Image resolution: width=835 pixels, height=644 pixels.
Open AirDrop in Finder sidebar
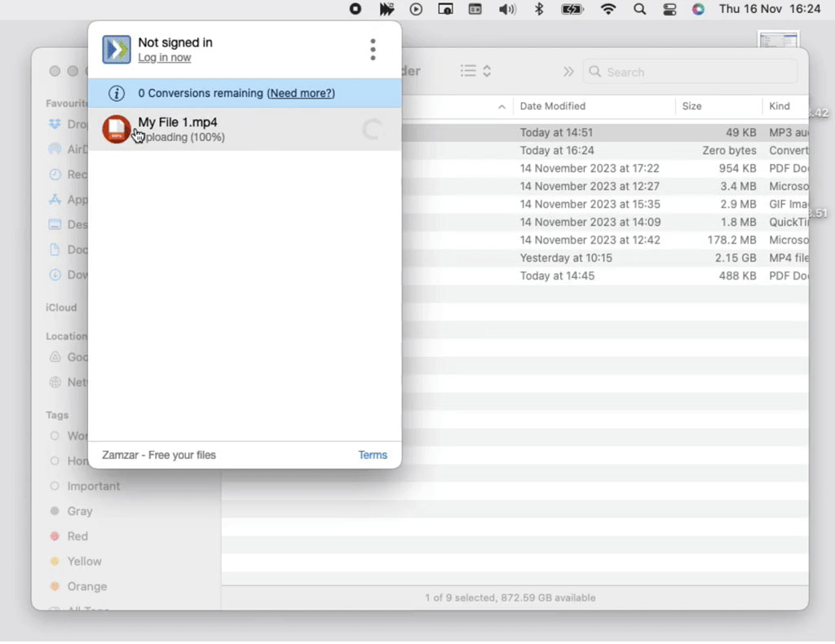(x=68, y=149)
